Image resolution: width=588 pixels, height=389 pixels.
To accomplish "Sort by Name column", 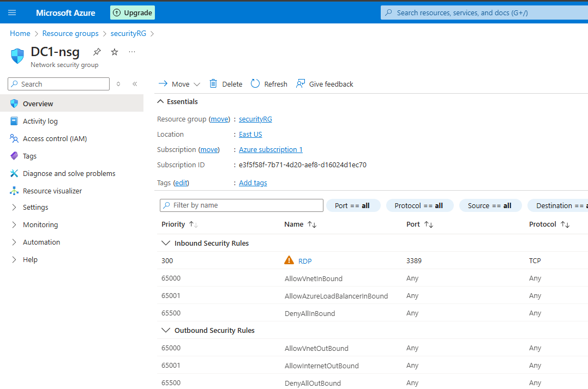I will tap(301, 224).
